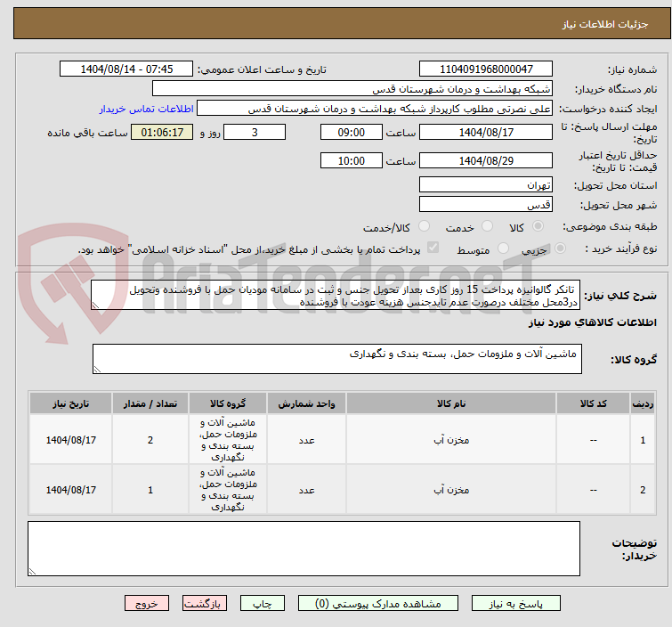Click the چاپ print button

pos(263,604)
